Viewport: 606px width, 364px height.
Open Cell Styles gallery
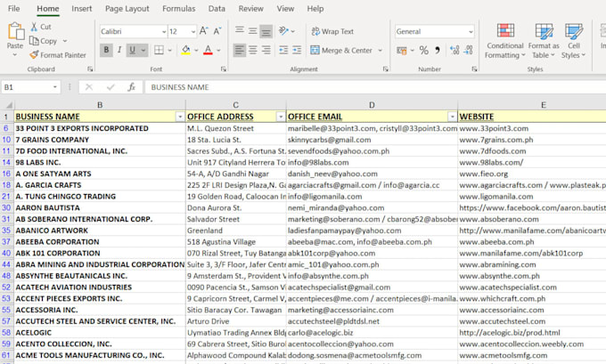[574, 41]
